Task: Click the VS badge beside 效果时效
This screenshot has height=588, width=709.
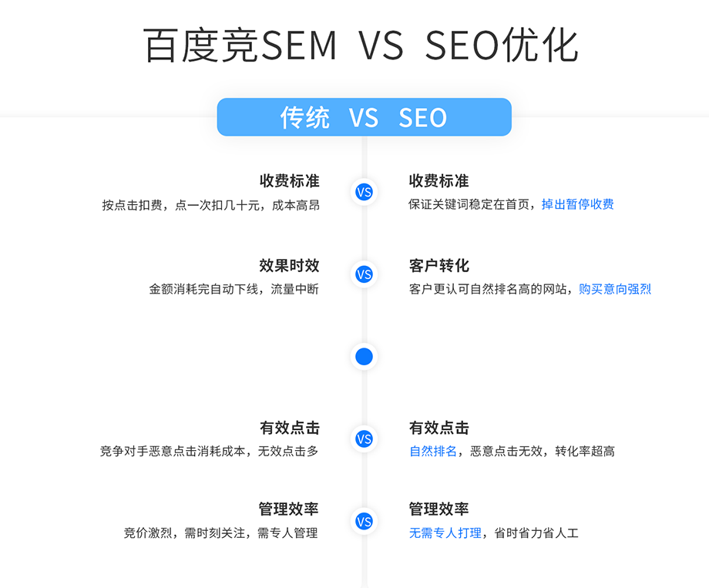Action: [364, 274]
